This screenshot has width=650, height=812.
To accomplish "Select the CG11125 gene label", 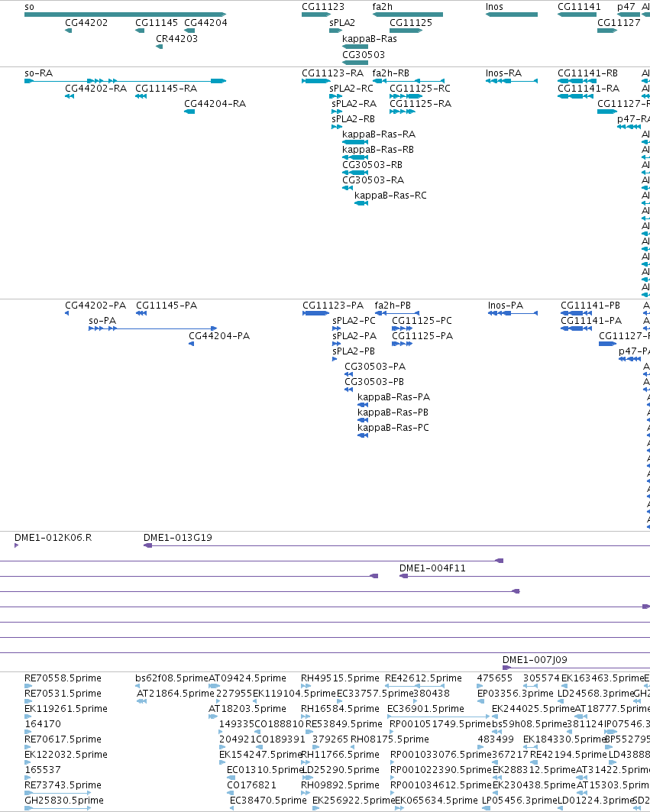I will [411, 23].
